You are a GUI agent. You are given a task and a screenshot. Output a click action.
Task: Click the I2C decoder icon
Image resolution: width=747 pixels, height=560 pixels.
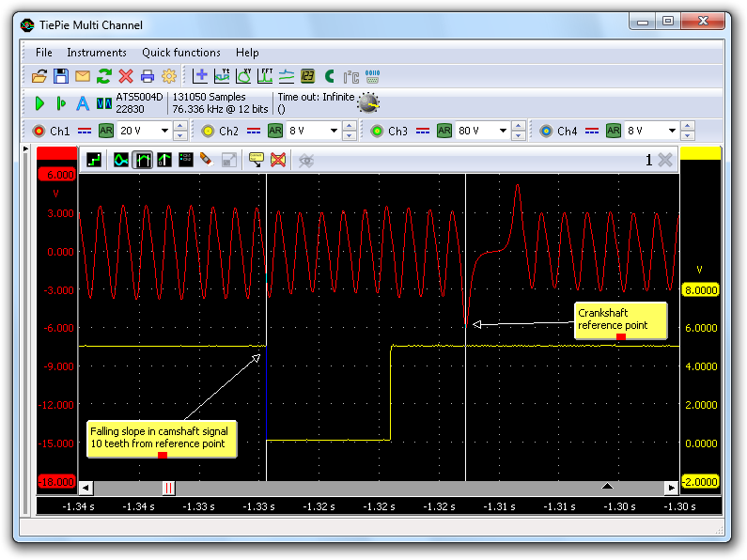350,76
